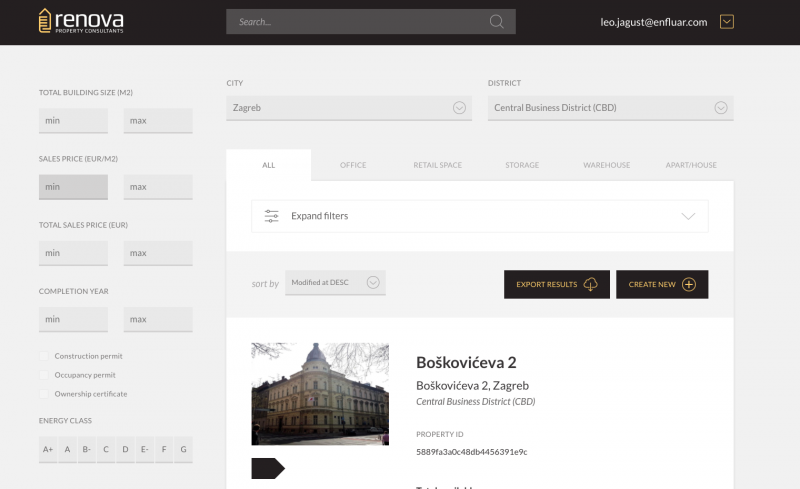Screen dimensions: 800x489
Task: Enable the Construction permit checkbox
Action: pyautogui.click(x=44, y=356)
